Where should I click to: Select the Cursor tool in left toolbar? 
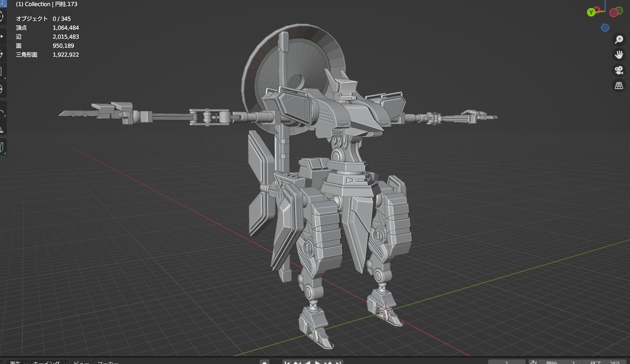2,16
